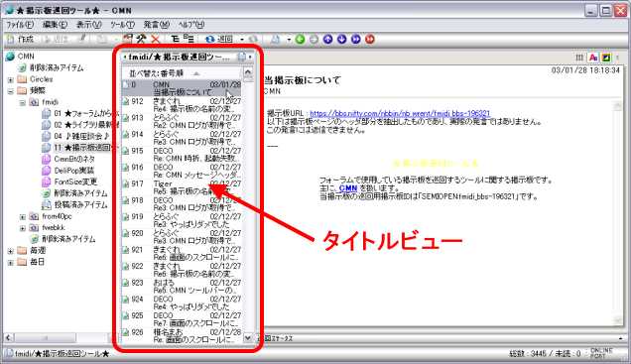Expand the Circles folder node
Viewport: 631px width, 364px height.
(11, 79)
